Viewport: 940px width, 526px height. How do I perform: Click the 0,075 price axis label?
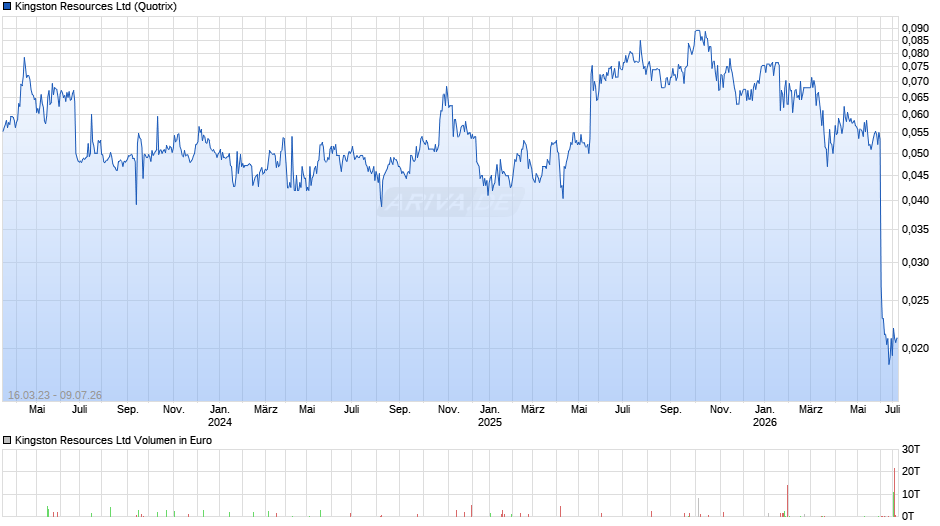915,67
